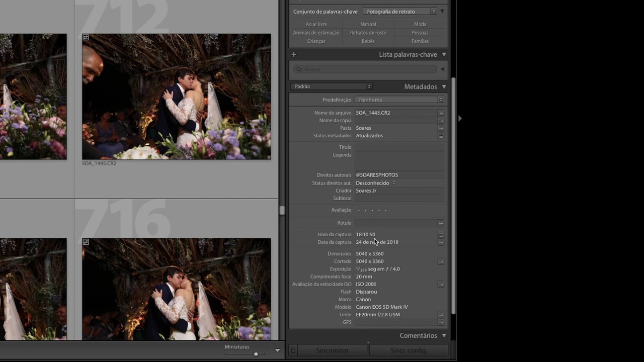Click the triangle right of the Buscar field
Screen dimensions: 644x362
click(x=442, y=69)
